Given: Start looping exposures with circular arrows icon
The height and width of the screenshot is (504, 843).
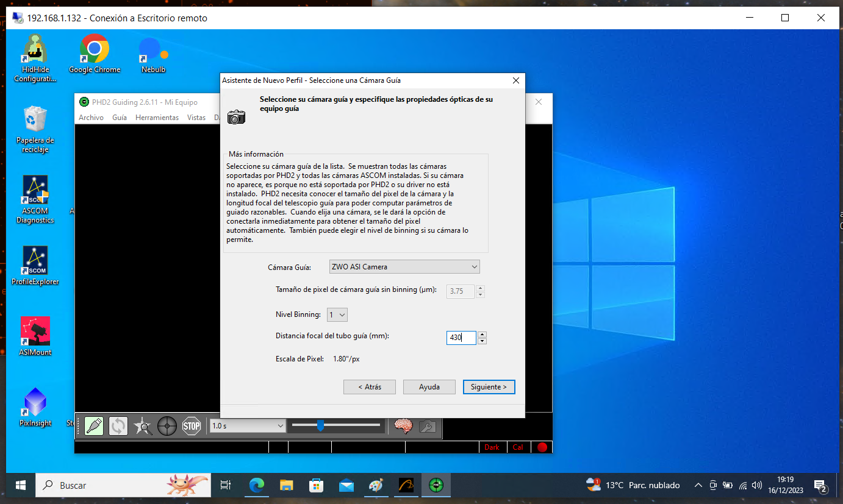Looking at the screenshot, I should tap(118, 425).
